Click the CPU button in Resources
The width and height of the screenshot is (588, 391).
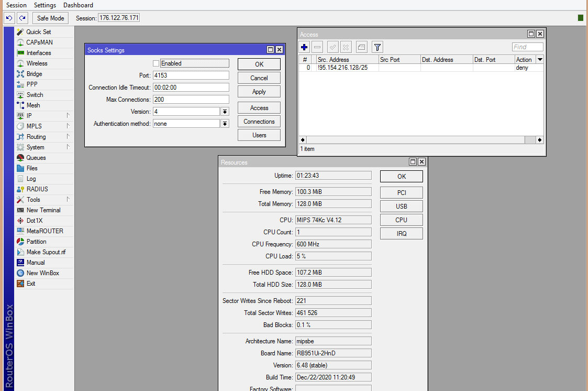point(402,220)
